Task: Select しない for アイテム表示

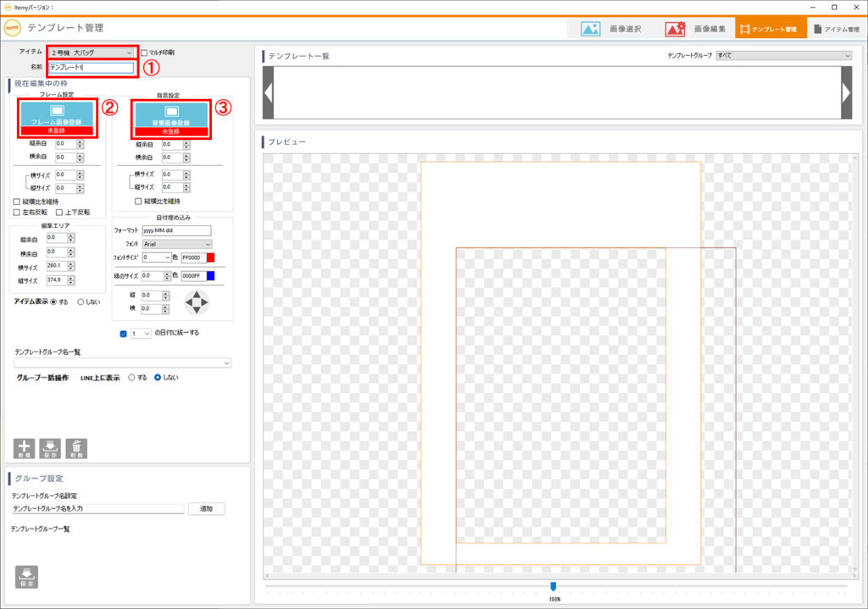Action: (81, 302)
